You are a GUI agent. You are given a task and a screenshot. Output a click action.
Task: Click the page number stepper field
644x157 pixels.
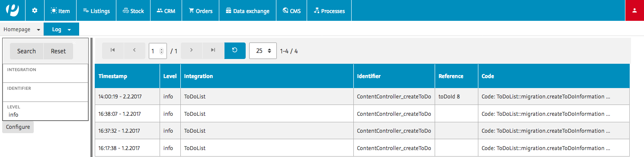click(158, 51)
